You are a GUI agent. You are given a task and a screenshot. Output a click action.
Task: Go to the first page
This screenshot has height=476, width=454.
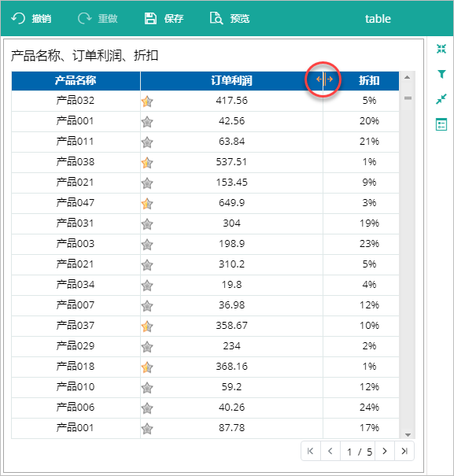pyautogui.click(x=310, y=451)
